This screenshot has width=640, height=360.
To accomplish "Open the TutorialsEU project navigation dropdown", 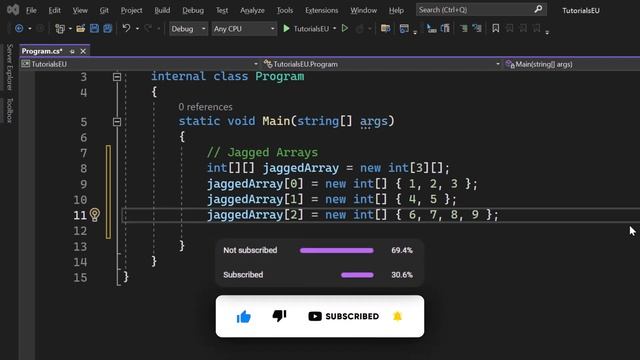I will (x=140, y=64).
